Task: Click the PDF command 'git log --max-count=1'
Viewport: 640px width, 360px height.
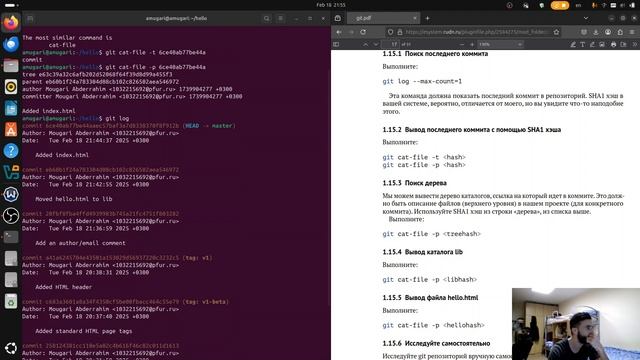Action: pyautogui.click(x=422, y=81)
